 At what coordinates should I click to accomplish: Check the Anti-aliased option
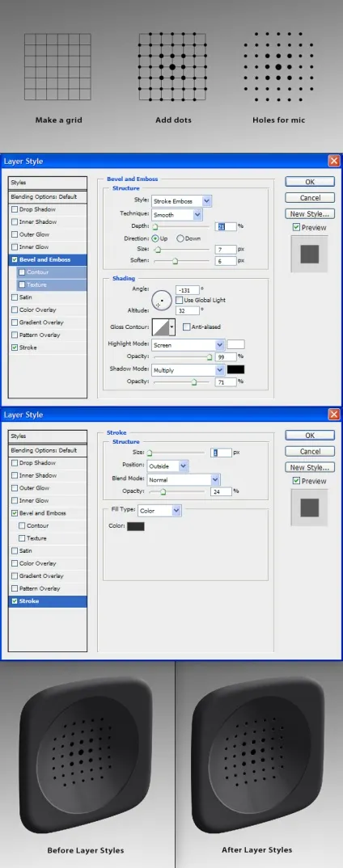tap(186, 327)
